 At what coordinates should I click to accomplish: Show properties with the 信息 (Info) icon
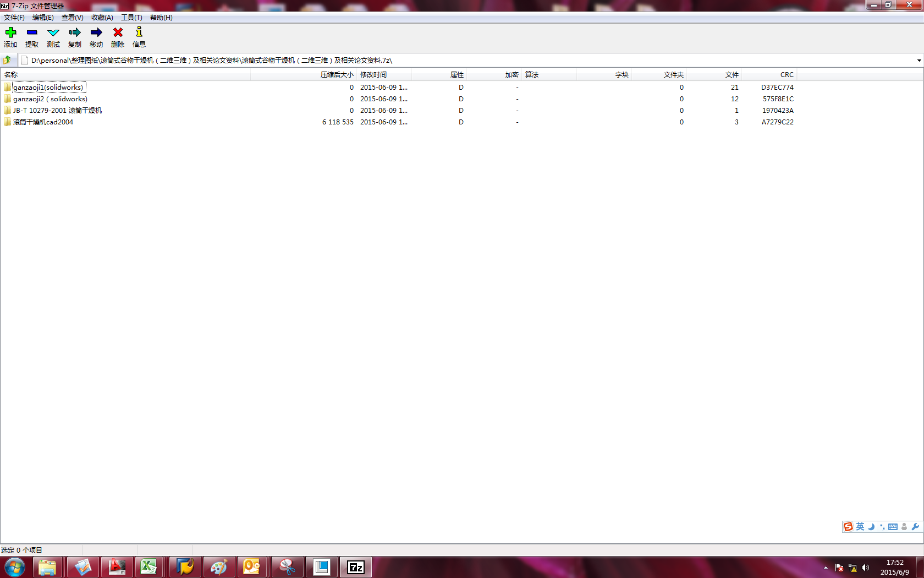139,32
